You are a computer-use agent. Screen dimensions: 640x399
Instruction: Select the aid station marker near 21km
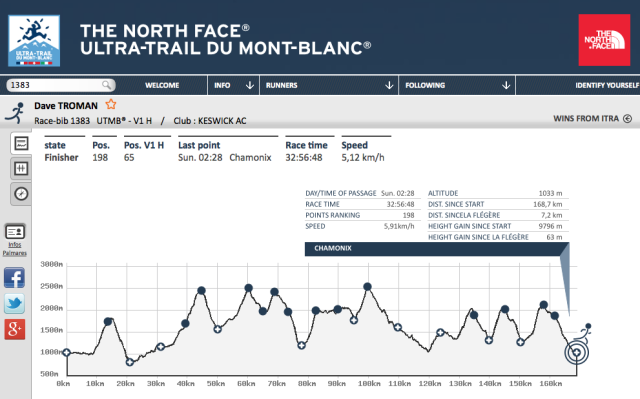(130, 362)
